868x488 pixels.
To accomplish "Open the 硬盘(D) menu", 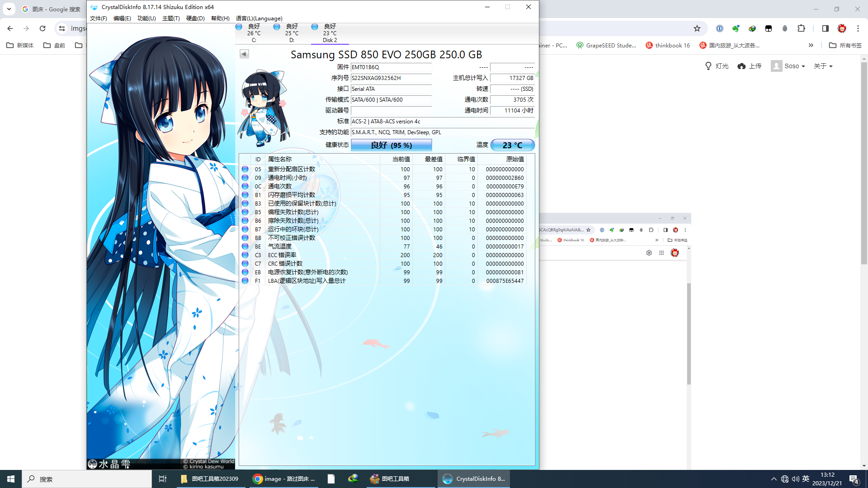I will pos(195,19).
